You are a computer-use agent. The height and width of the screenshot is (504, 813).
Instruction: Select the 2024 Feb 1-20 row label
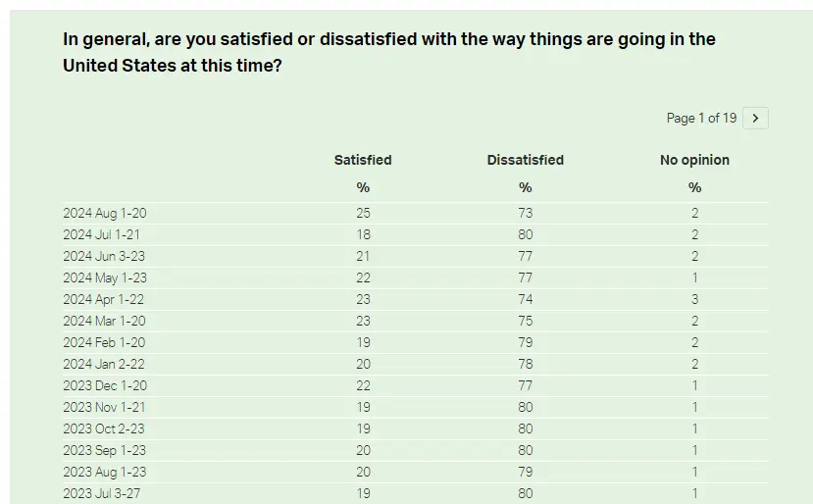click(104, 342)
